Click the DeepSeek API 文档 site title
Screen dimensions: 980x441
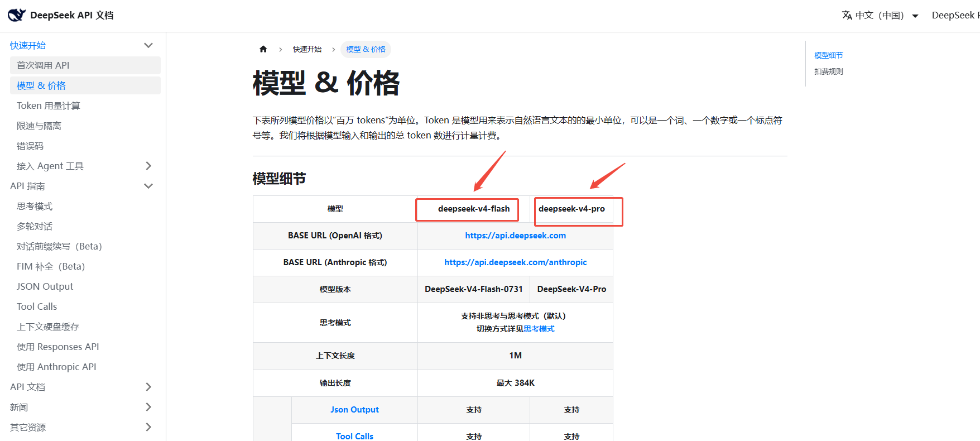coord(72,15)
